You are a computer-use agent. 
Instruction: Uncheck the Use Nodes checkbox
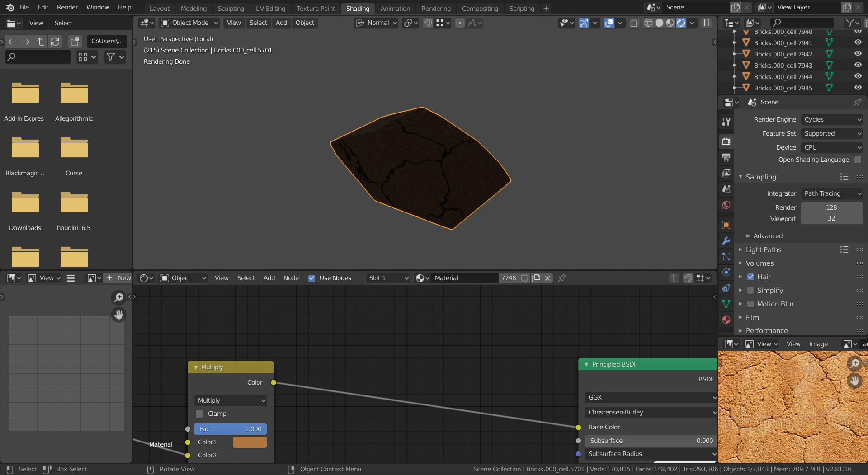pyautogui.click(x=311, y=278)
